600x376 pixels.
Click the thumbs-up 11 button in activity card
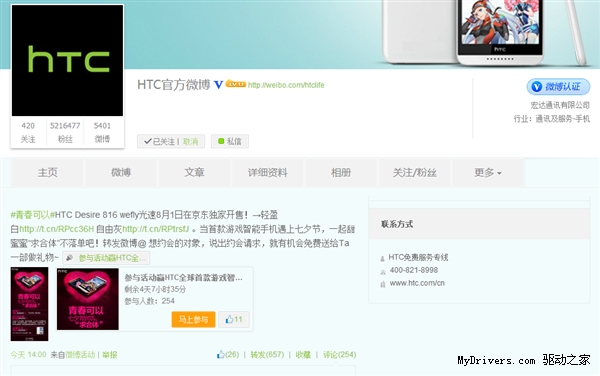coord(234,319)
